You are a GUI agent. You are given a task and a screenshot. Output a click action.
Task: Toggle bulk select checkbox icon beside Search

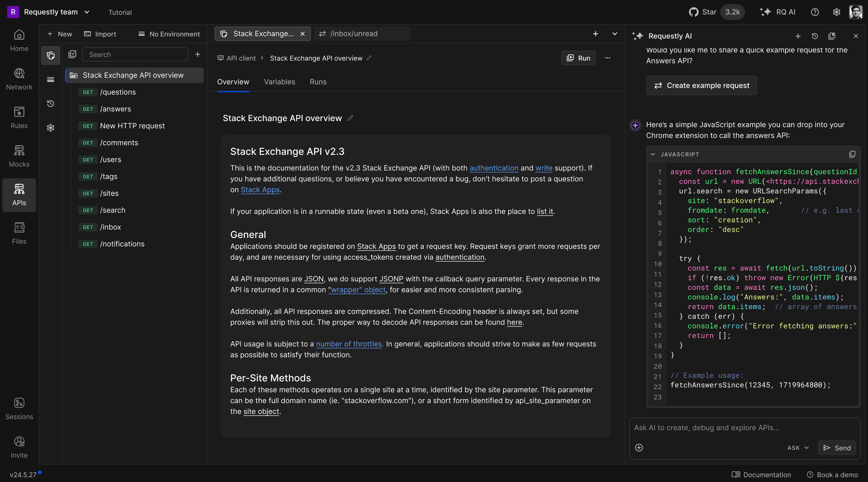(72, 54)
